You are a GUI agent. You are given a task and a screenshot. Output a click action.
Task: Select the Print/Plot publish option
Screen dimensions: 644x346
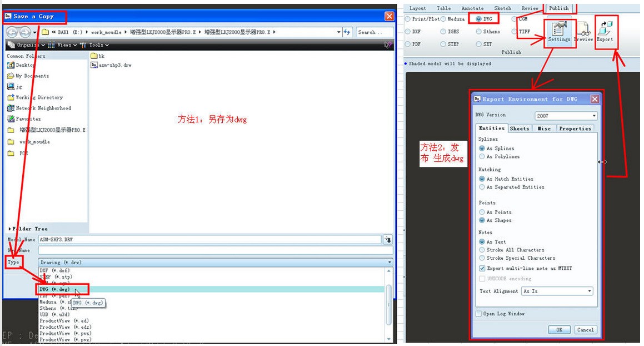407,19
